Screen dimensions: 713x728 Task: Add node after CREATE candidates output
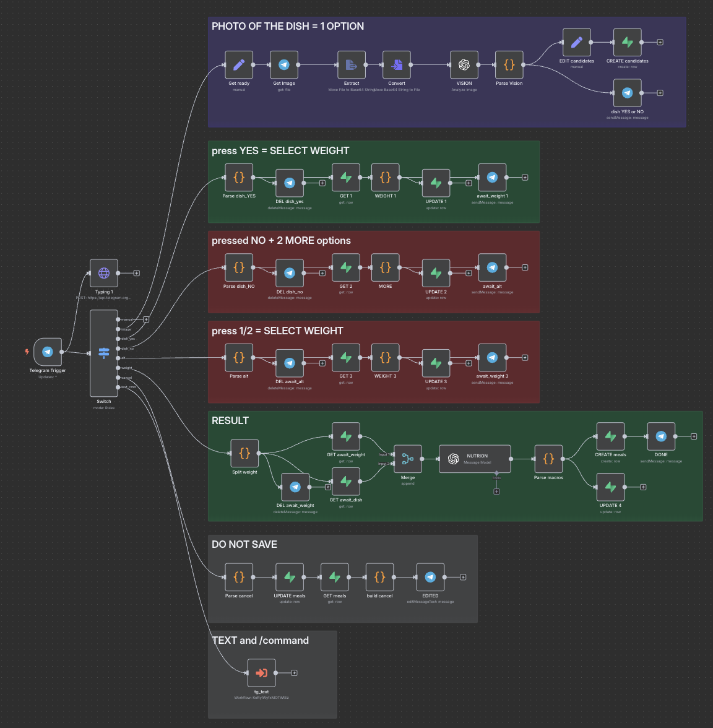(660, 42)
